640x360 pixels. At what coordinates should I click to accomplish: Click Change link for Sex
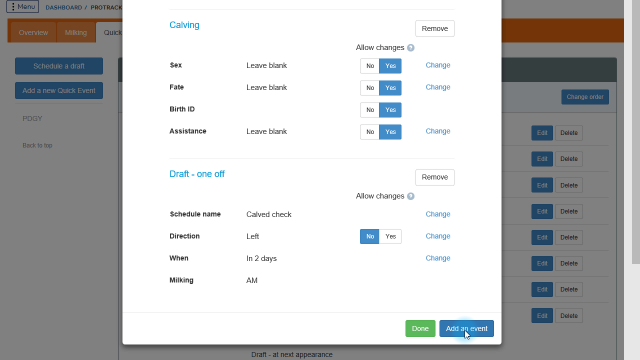point(438,65)
